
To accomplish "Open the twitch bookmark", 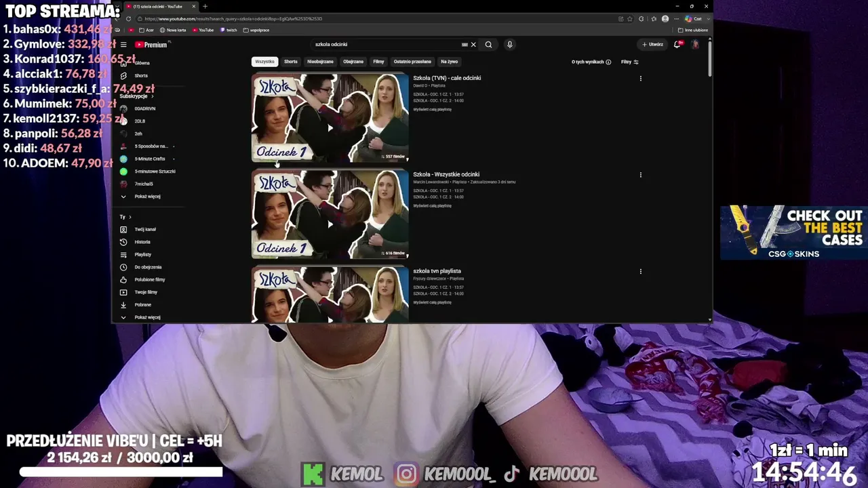I will click(x=229, y=30).
